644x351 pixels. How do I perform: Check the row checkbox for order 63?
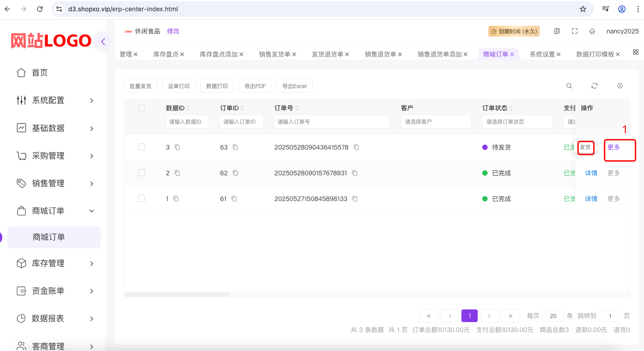pyautogui.click(x=141, y=147)
